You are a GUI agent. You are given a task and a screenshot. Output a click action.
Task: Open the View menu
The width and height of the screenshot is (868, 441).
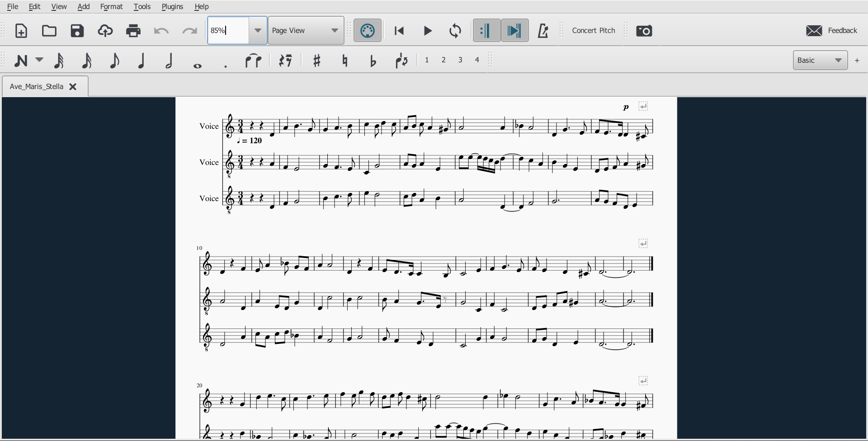pyautogui.click(x=59, y=6)
